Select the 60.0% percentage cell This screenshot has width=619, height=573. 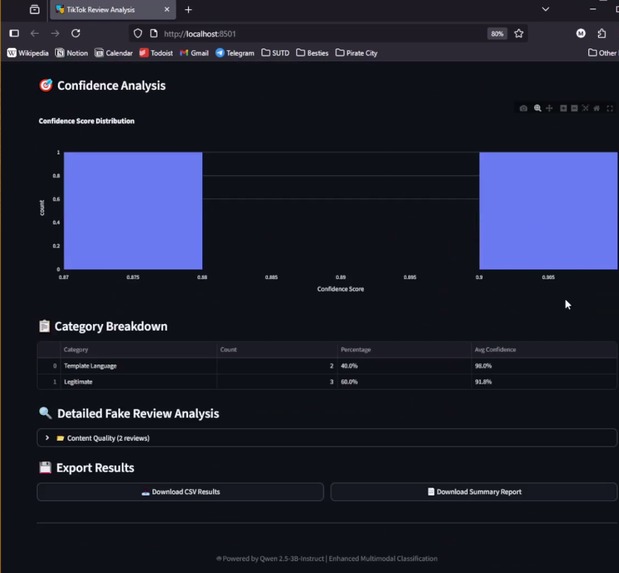(404, 382)
